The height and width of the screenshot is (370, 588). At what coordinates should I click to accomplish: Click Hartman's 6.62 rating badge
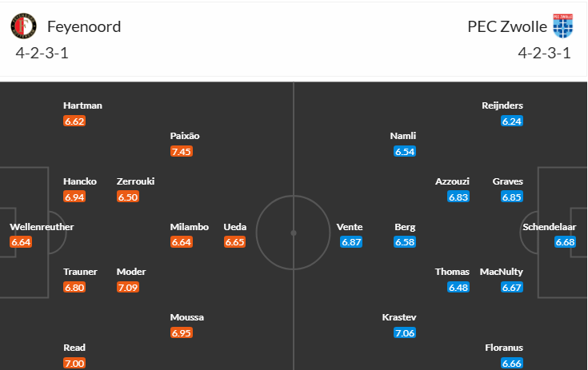(x=74, y=121)
